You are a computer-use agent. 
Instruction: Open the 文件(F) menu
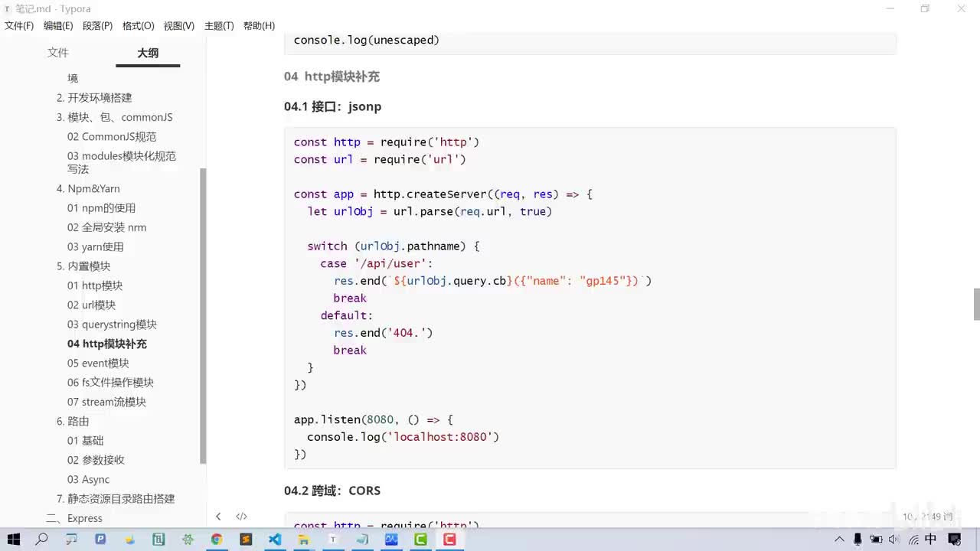click(19, 26)
